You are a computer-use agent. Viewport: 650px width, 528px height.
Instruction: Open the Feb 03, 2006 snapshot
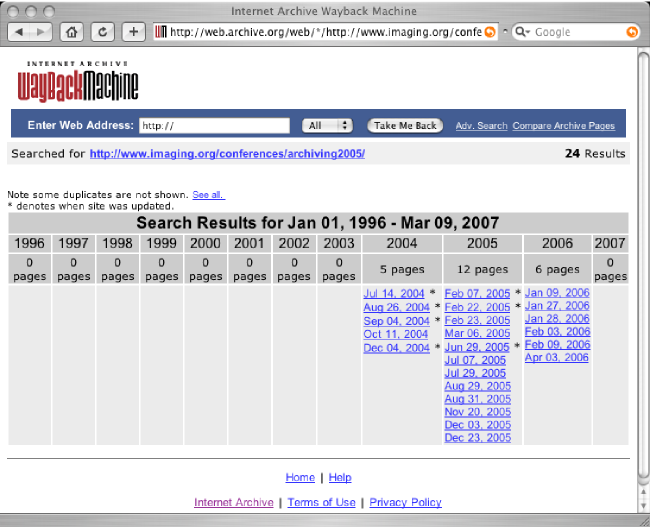(557, 332)
